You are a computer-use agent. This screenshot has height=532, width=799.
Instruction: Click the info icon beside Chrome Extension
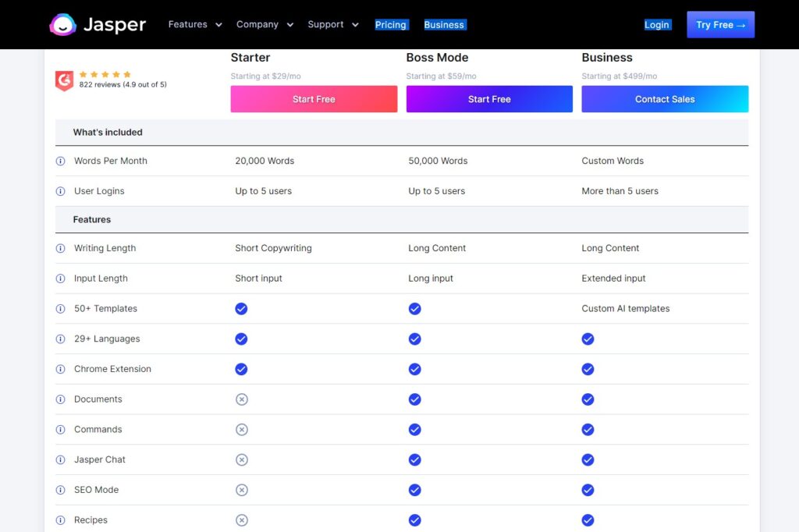(x=61, y=369)
